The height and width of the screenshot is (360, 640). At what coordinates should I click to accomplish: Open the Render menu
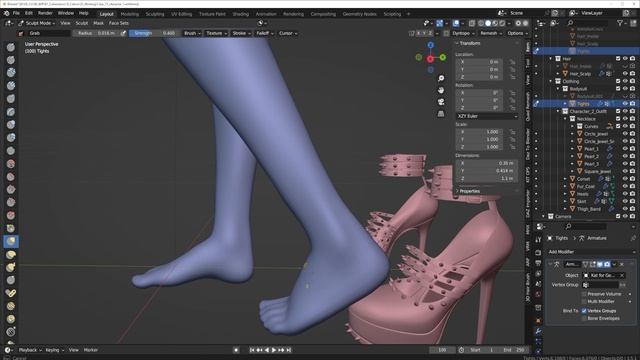(45, 13)
